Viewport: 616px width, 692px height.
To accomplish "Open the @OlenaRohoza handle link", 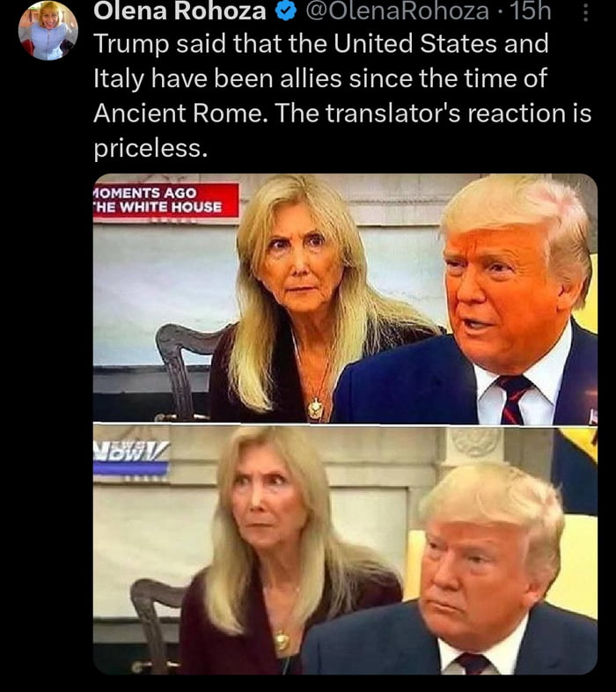I will click(397, 11).
